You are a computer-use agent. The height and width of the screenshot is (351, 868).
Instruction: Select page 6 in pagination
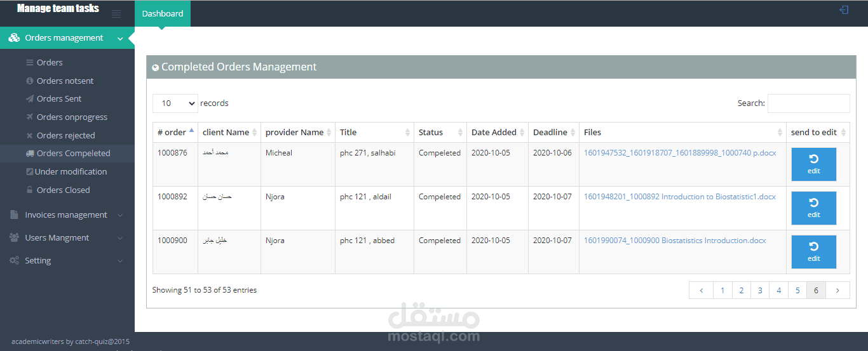[x=817, y=290]
